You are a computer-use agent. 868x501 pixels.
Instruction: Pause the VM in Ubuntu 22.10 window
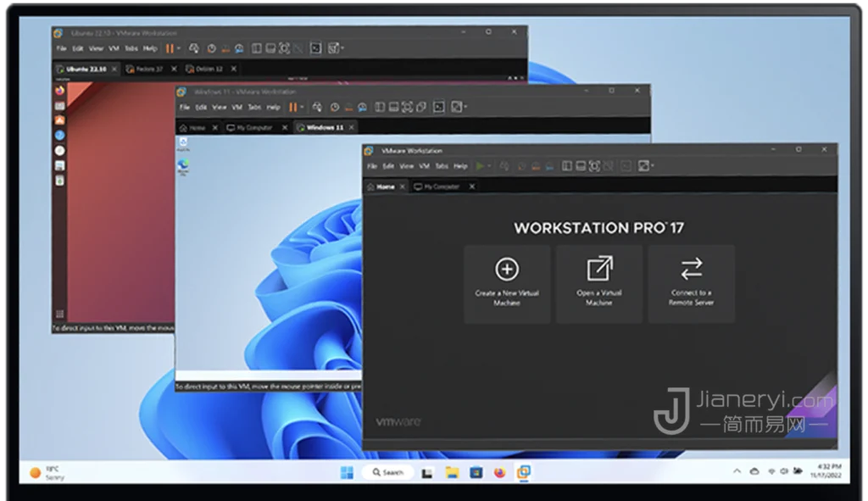click(x=170, y=48)
